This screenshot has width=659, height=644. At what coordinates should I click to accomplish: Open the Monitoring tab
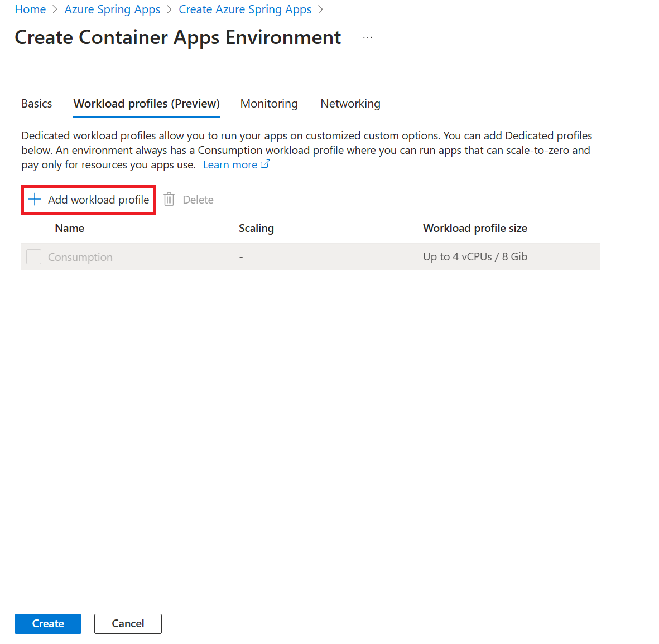click(269, 104)
